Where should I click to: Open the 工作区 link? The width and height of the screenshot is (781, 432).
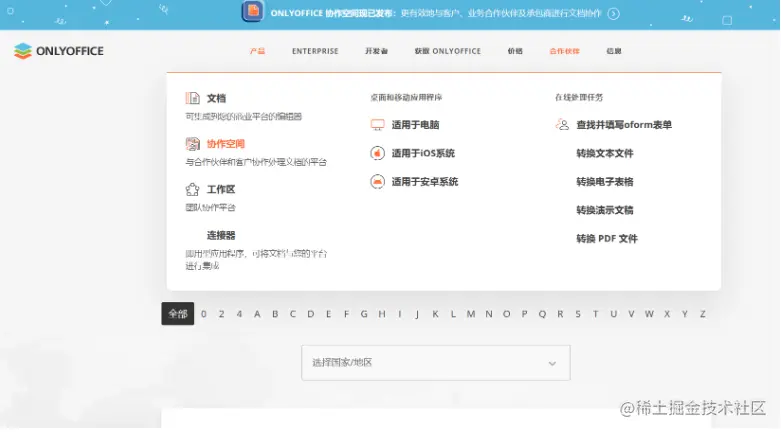pyautogui.click(x=221, y=189)
